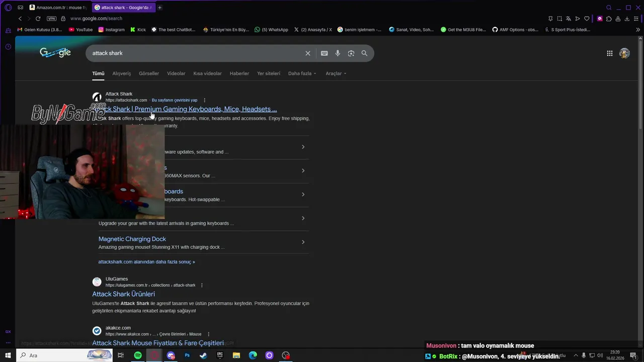Screen dimensions: 644x362
Task: Open the Instagram bookmark
Action: coord(111,30)
